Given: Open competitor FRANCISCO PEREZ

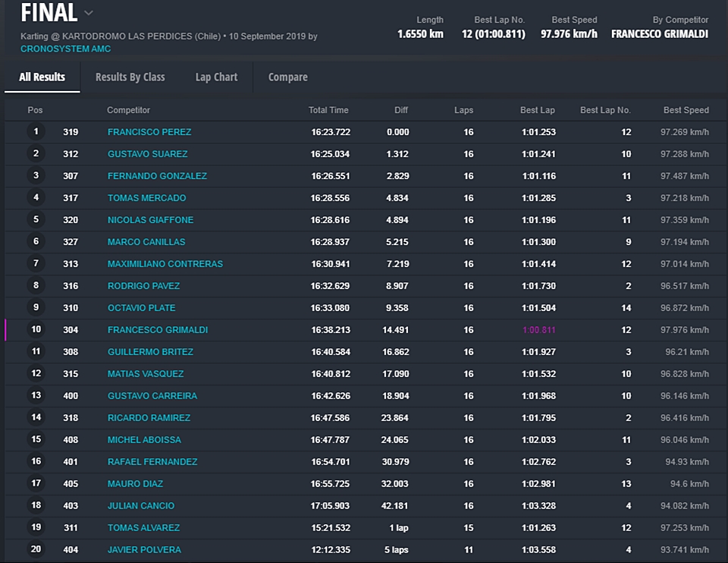Looking at the screenshot, I should click(x=149, y=132).
